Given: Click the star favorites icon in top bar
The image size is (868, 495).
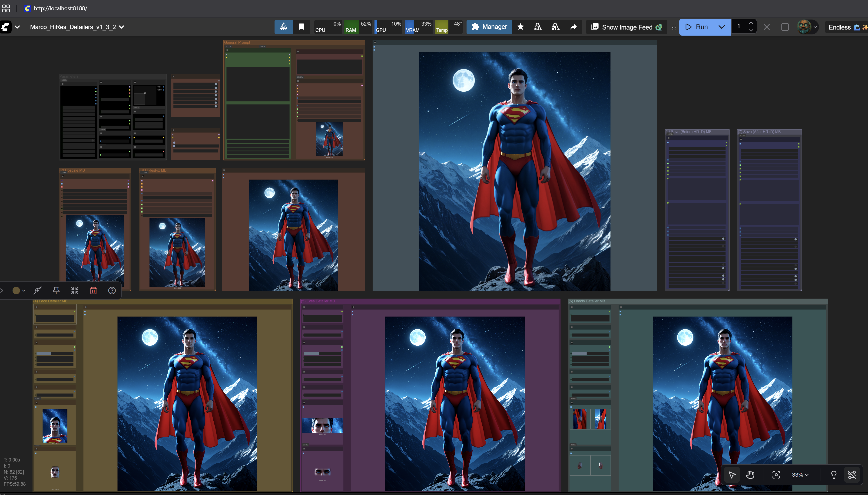Looking at the screenshot, I should click(x=520, y=27).
